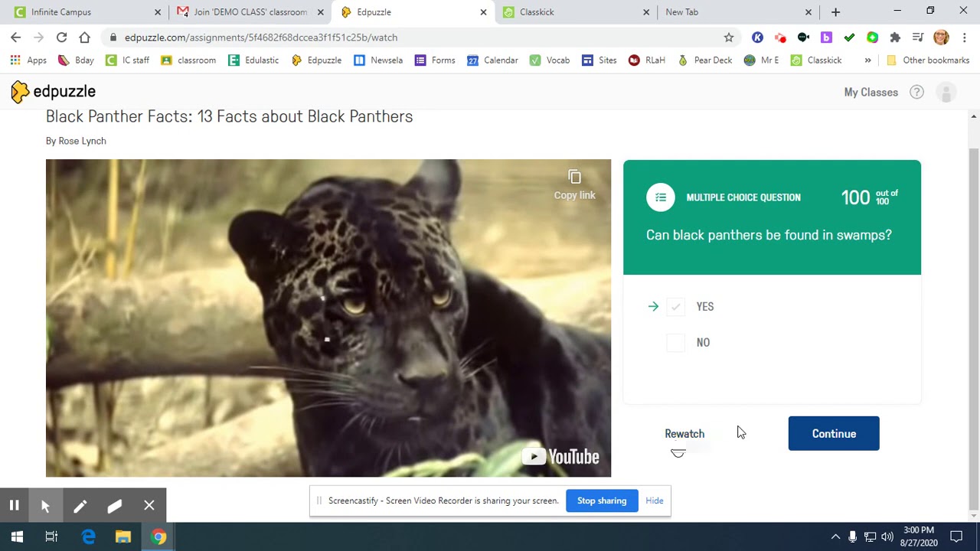980x551 pixels.
Task: Open the Sites bookmark
Action: [599, 60]
